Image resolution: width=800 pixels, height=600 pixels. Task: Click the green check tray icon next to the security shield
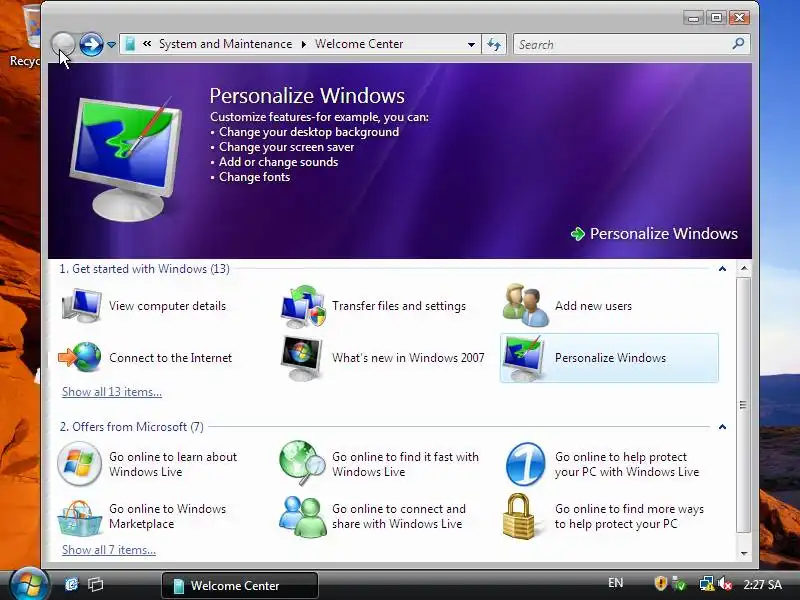point(680,583)
